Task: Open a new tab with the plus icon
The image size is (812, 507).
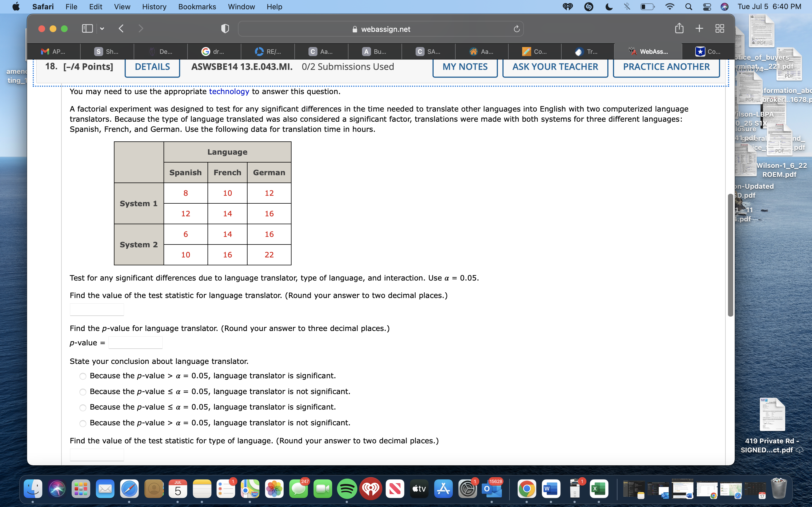Action: pos(700,28)
